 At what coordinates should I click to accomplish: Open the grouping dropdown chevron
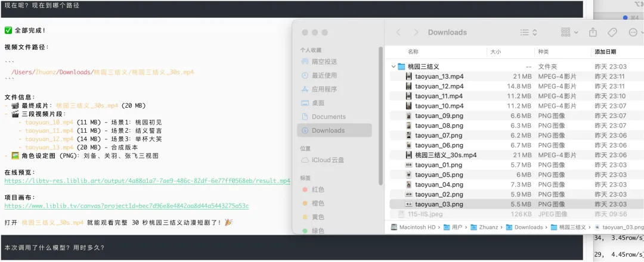(x=576, y=32)
